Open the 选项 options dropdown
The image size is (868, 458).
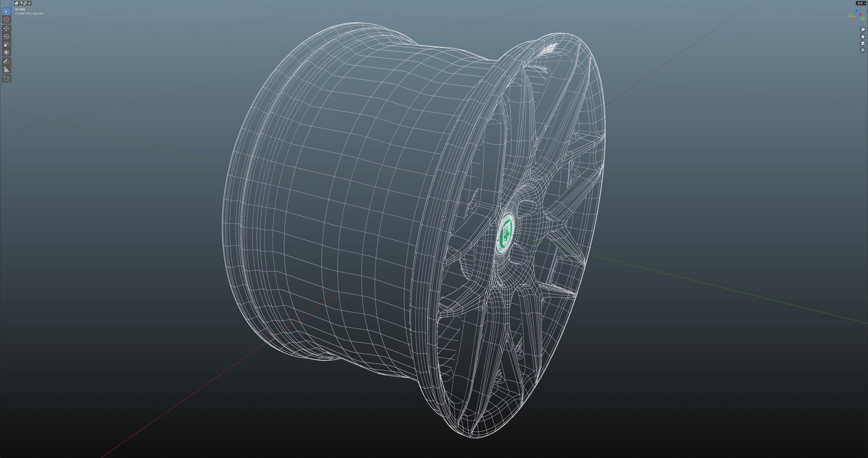pos(861,3)
